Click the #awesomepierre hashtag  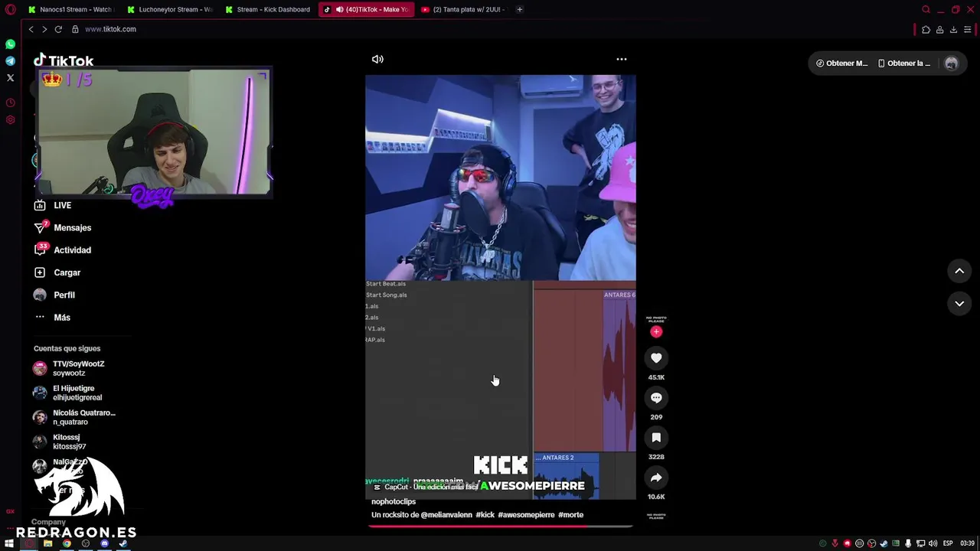click(x=526, y=515)
